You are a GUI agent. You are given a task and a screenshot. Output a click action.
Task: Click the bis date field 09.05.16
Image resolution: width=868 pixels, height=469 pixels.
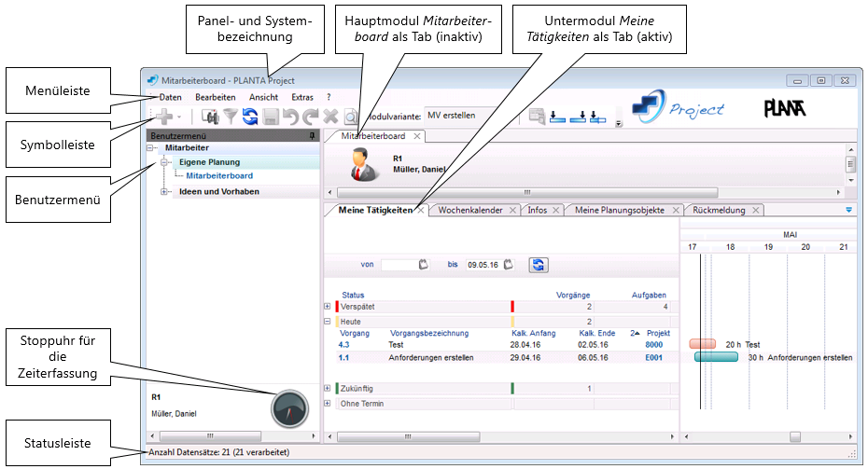[483, 265]
